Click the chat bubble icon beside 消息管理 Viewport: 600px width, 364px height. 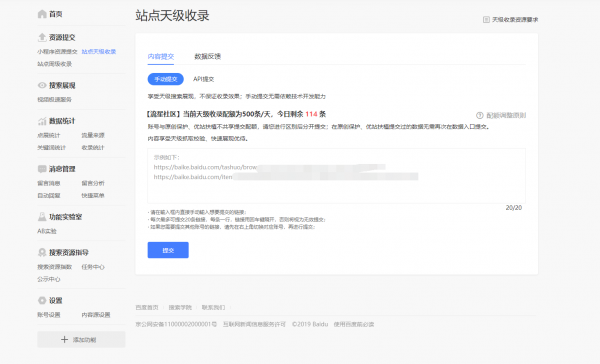pos(42,169)
